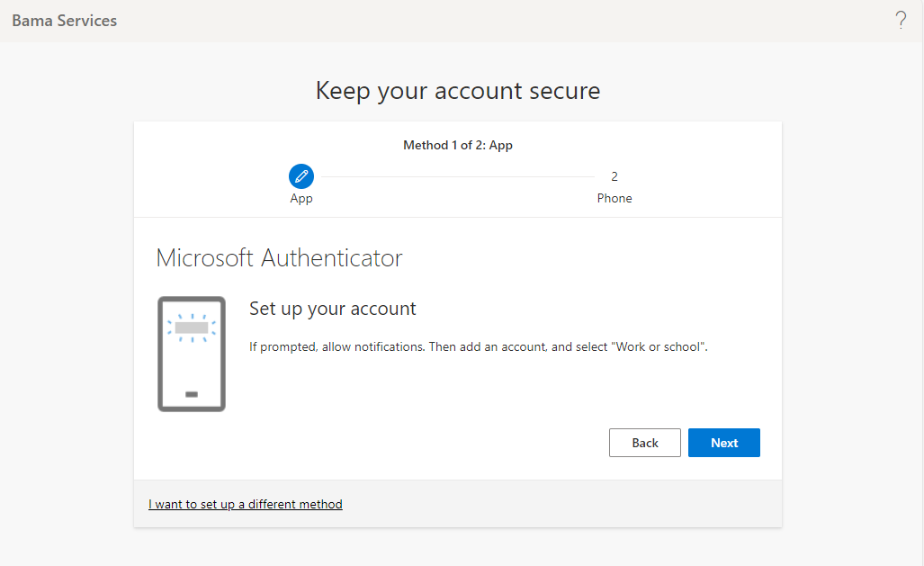Go back with the Back button
924x566 pixels.
[x=645, y=443]
